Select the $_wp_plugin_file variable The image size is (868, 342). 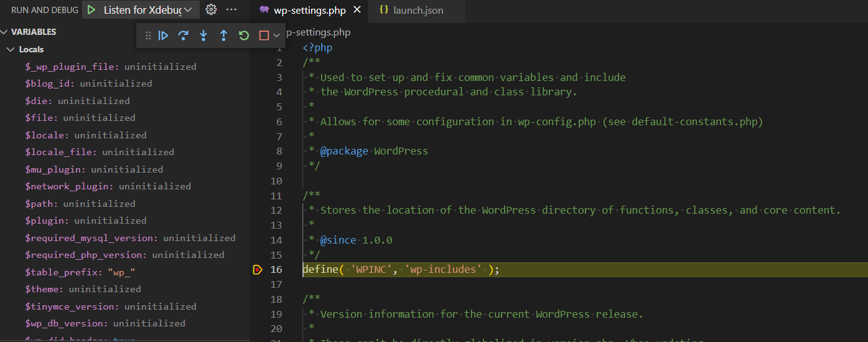pos(124,67)
